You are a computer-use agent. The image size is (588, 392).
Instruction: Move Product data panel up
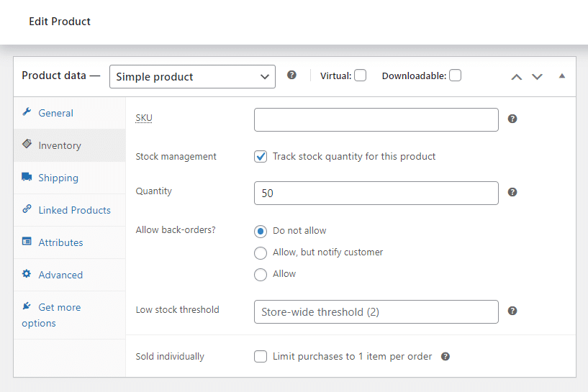click(x=517, y=77)
